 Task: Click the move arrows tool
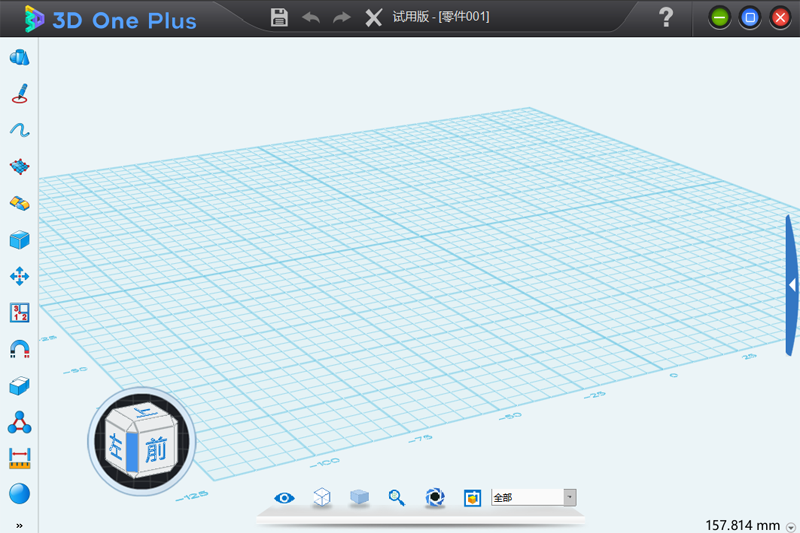(19, 276)
